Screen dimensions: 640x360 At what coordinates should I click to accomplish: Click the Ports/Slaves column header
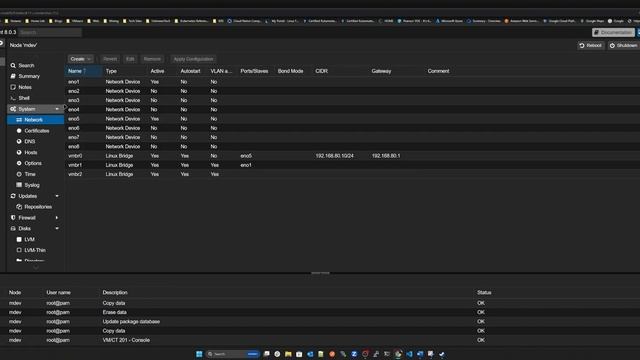pos(256,71)
